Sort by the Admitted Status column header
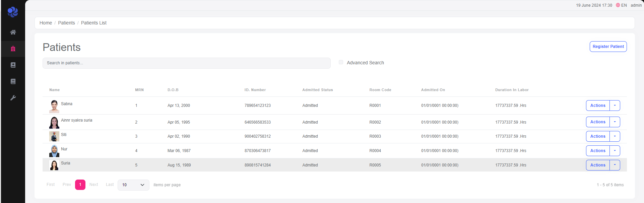The image size is (644, 203). 317,90
